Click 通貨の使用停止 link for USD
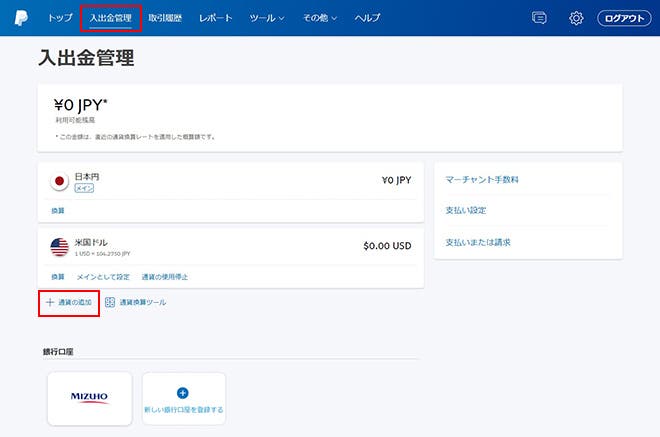The image size is (660, 437). (x=164, y=276)
